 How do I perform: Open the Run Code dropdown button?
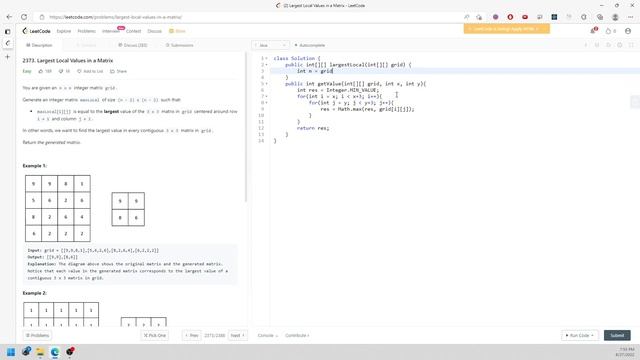(x=580, y=336)
